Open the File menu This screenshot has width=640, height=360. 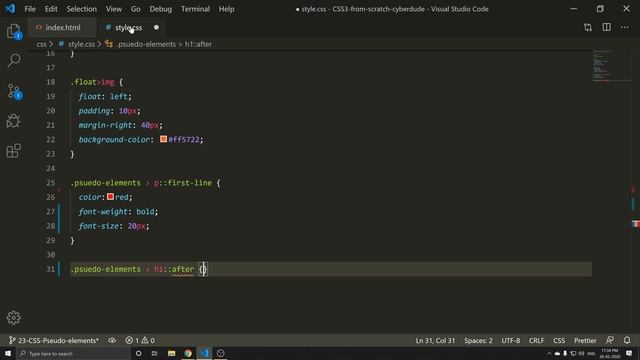[x=30, y=9]
